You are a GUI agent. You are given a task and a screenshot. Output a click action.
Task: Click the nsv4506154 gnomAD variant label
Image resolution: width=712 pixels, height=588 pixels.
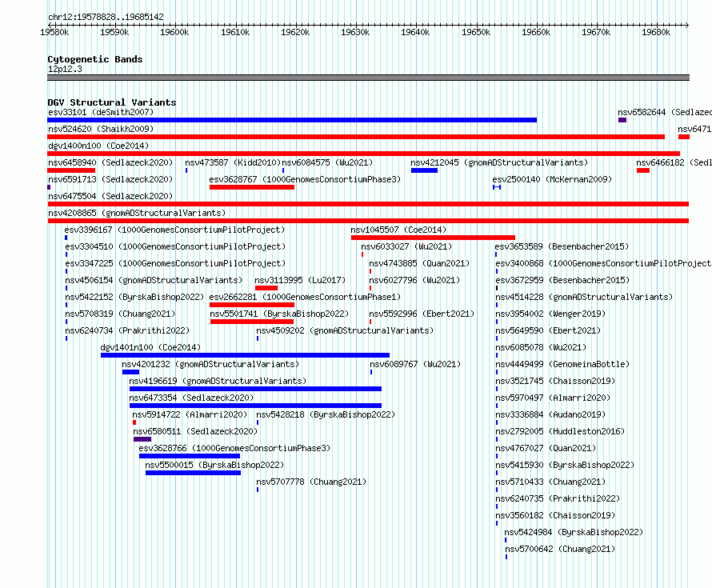(x=154, y=280)
